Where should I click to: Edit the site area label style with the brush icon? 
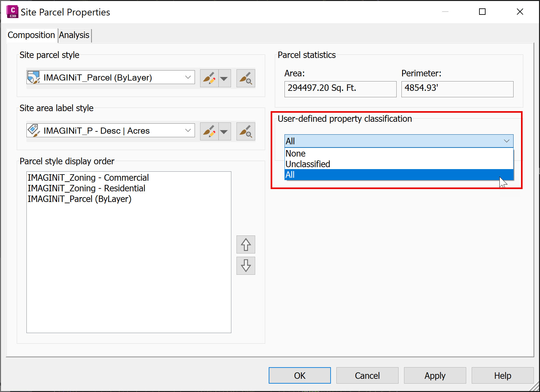209,131
